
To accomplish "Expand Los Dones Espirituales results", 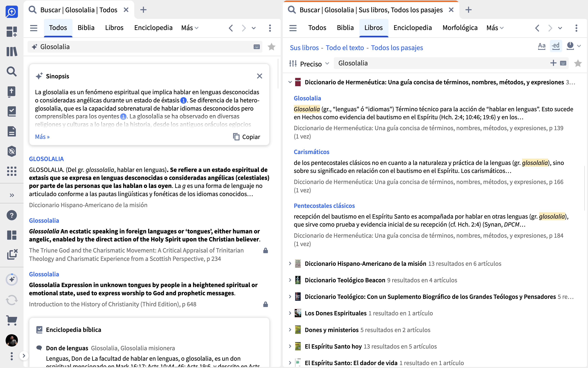I will point(290,313).
